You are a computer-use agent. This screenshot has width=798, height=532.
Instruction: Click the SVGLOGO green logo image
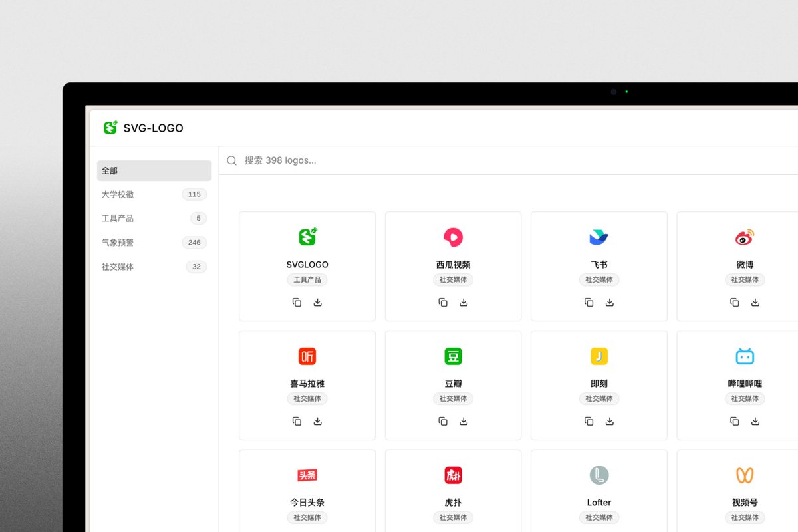307,237
